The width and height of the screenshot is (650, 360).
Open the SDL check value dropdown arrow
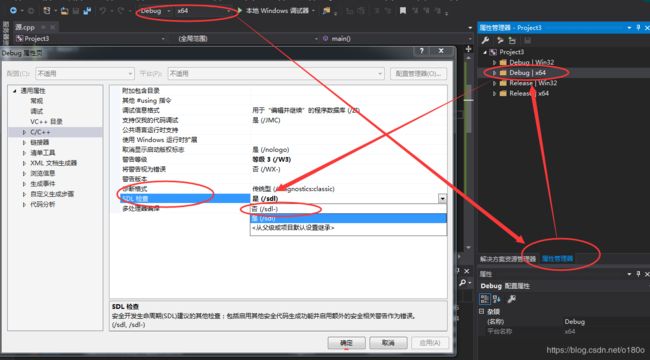click(442, 199)
